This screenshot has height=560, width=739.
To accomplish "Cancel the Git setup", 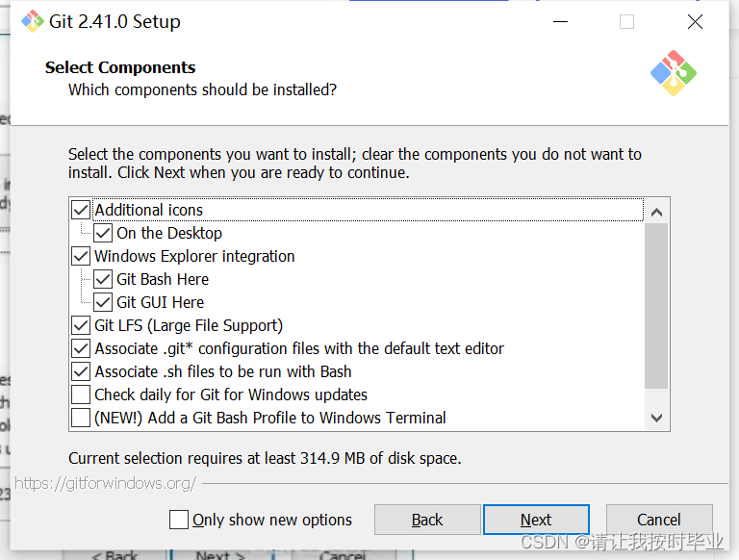I will [x=659, y=520].
